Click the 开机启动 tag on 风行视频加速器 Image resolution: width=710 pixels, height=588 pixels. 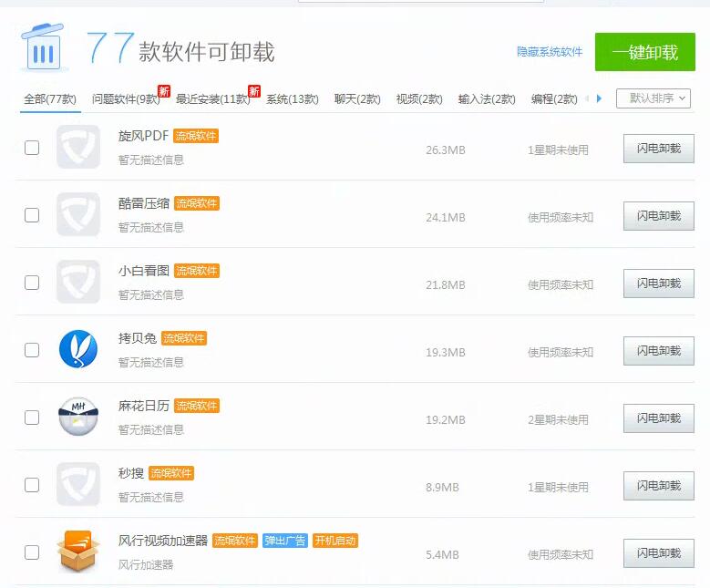click(335, 541)
